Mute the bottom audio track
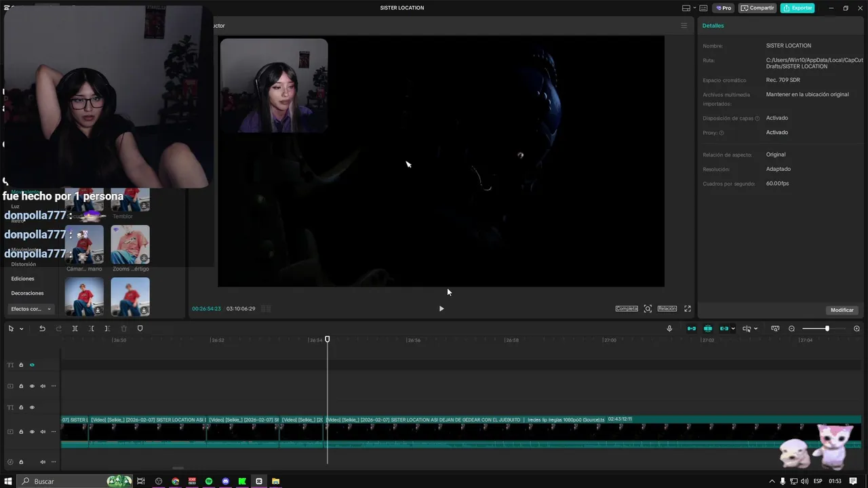Image resolution: width=868 pixels, height=488 pixels. click(x=43, y=462)
